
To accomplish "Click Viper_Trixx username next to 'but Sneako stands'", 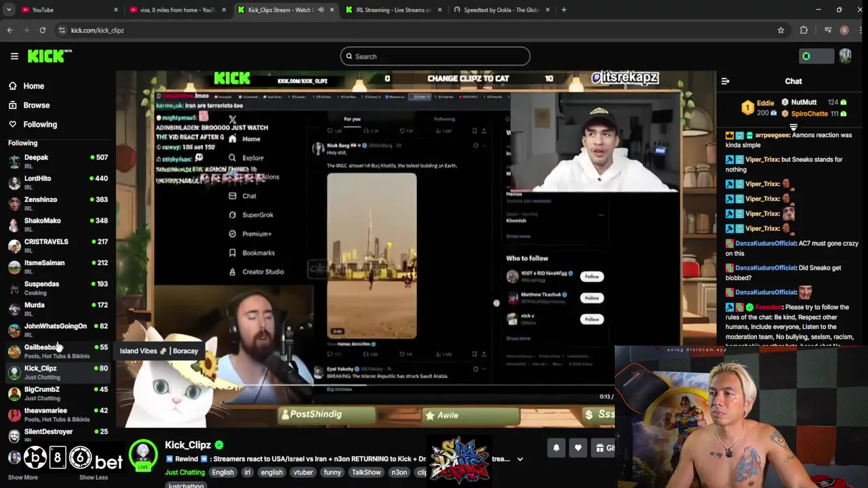I will point(762,159).
